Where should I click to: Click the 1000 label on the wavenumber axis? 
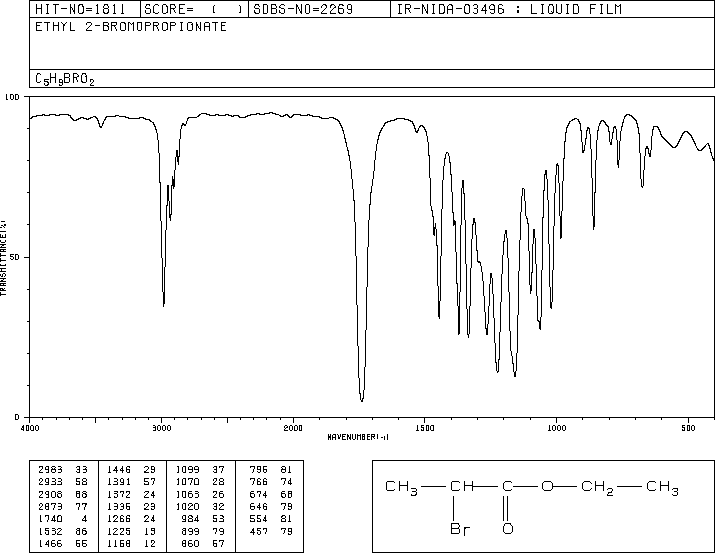[556, 428]
